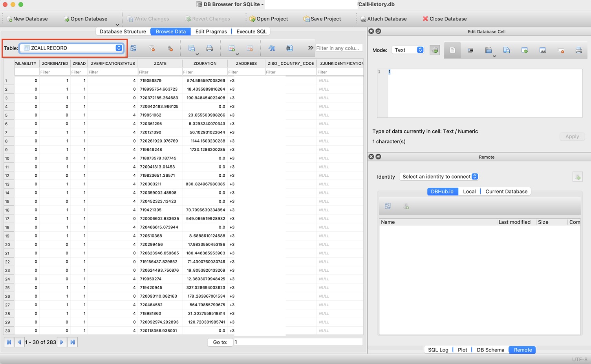Click the Close Database toolbar button
This screenshot has width=591, height=364.
tap(445, 19)
